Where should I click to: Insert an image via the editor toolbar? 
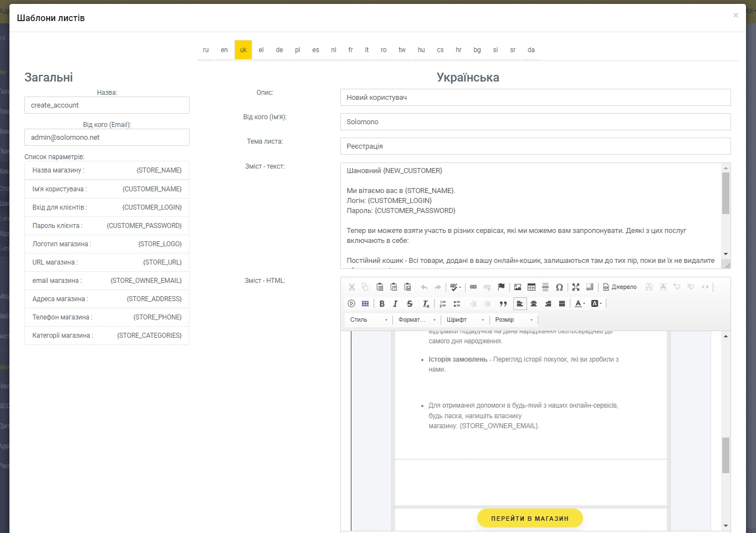pyautogui.click(x=518, y=287)
